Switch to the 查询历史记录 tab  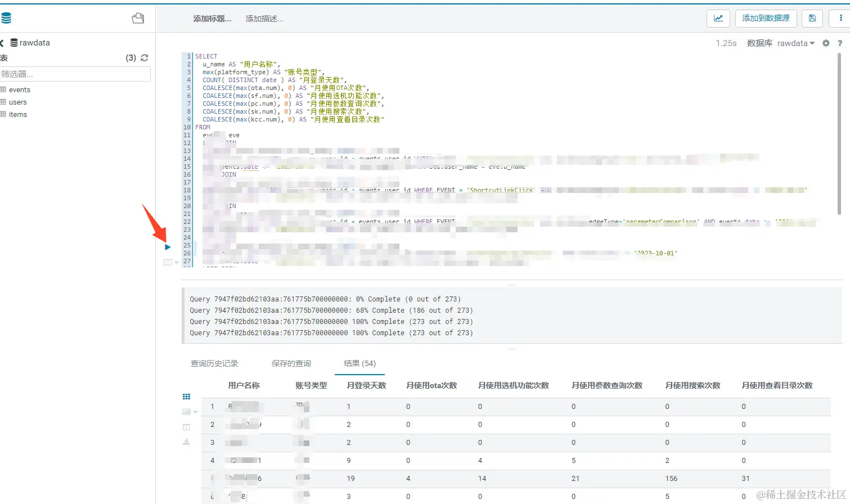(x=214, y=364)
